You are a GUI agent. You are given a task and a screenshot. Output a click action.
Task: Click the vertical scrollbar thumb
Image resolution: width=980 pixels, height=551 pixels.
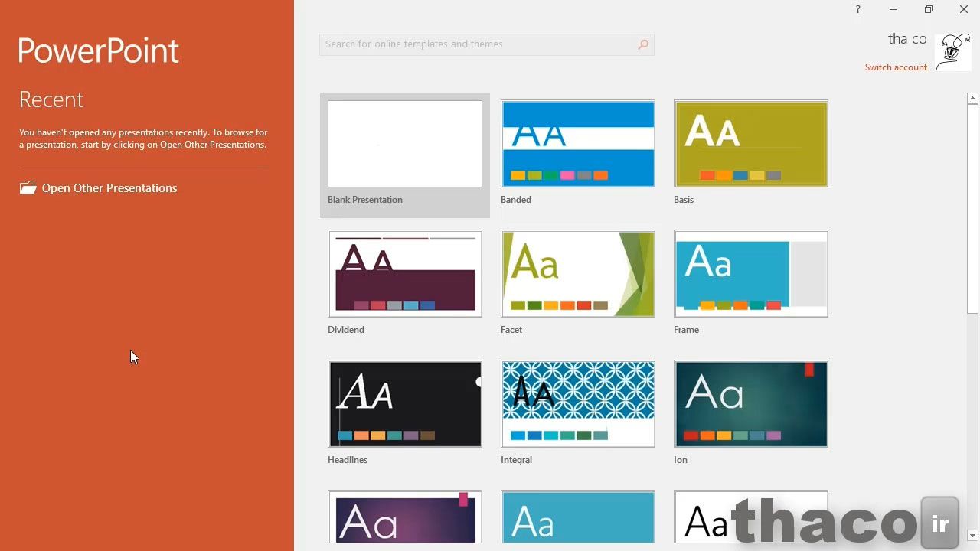pos(972,208)
